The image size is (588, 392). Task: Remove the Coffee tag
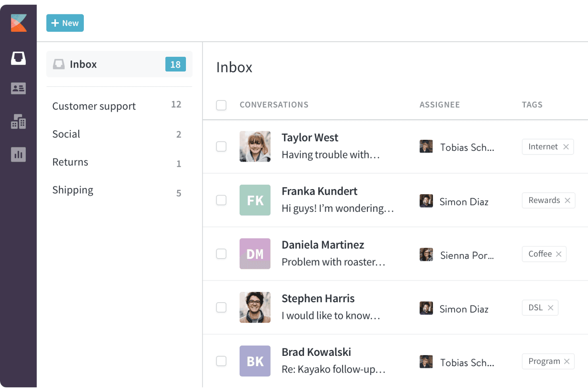click(x=559, y=254)
